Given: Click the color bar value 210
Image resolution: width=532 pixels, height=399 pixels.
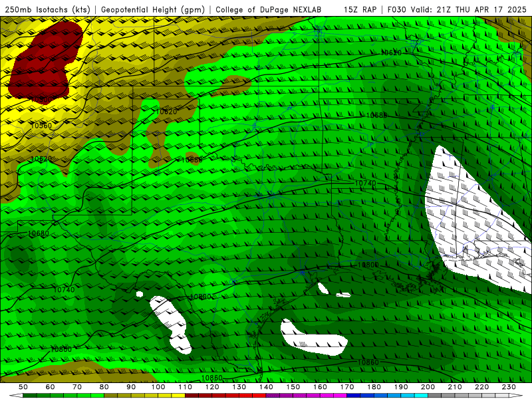Looking at the screenshot, I should coord(455,387).
